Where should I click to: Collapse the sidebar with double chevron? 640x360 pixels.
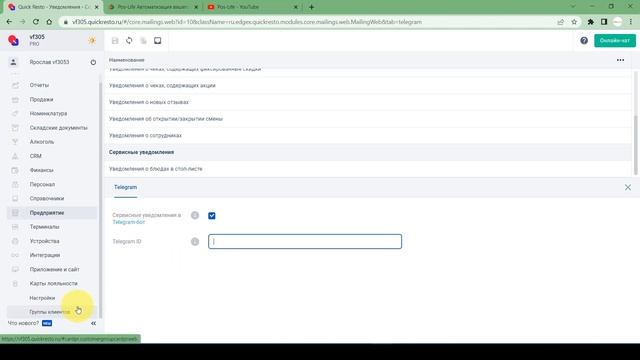coord(93,323)
